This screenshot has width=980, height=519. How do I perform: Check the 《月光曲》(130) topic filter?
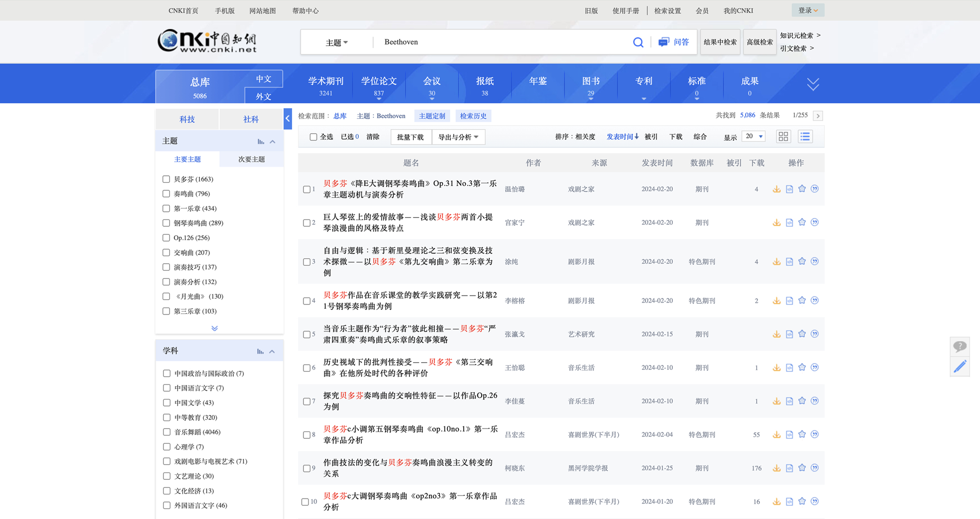click(166, 296)
